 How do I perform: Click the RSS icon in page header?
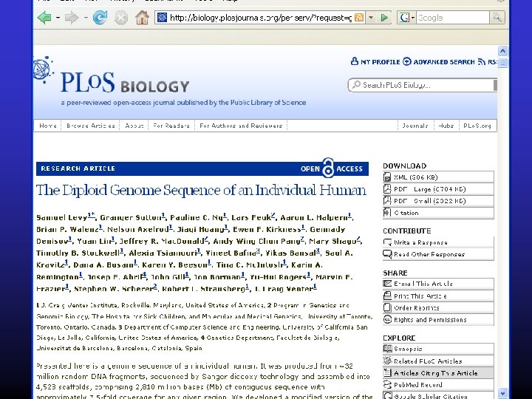pos(482,62)
